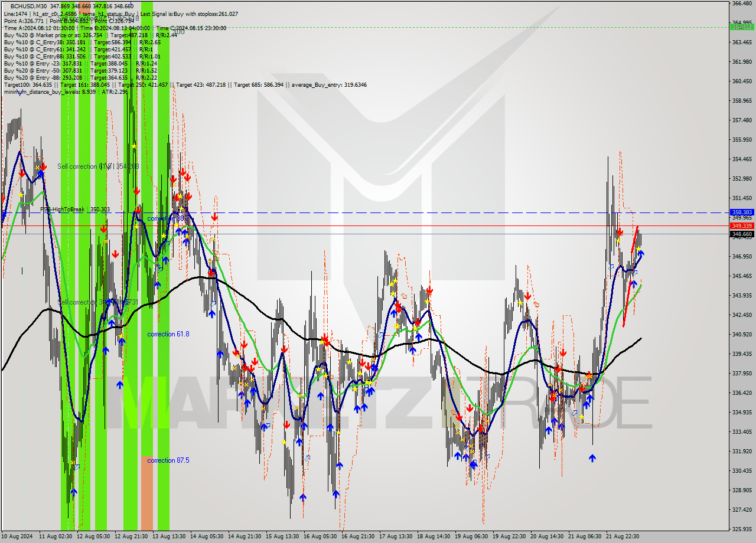The image size is (756, 543).
Task: Click the 339.435 price axis label
Action: pos(741,354)
